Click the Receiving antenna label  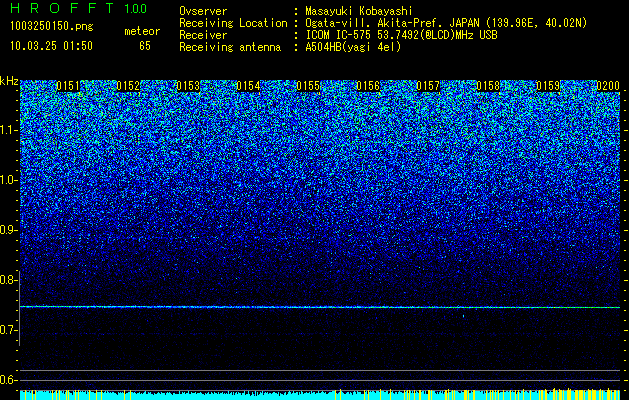tap(230, 47)
